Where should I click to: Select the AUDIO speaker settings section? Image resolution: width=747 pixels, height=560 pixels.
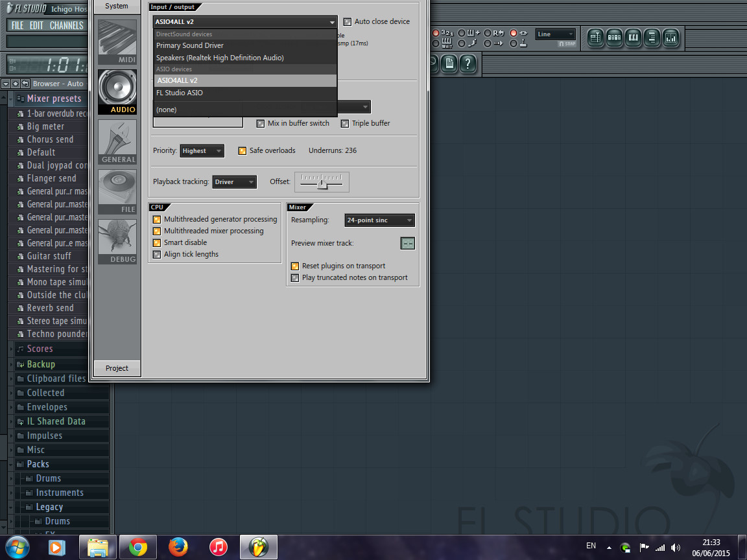point(117,92)
